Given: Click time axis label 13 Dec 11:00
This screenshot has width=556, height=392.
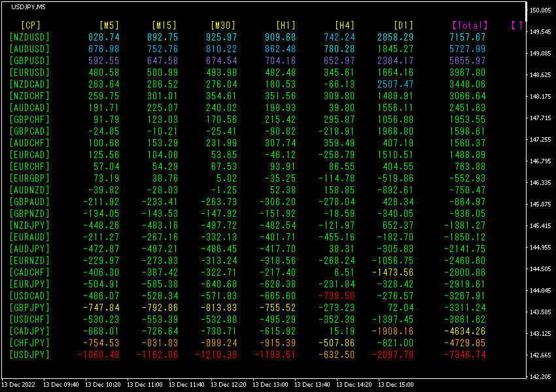Looking at the screenshot, I should click(145, 385).
